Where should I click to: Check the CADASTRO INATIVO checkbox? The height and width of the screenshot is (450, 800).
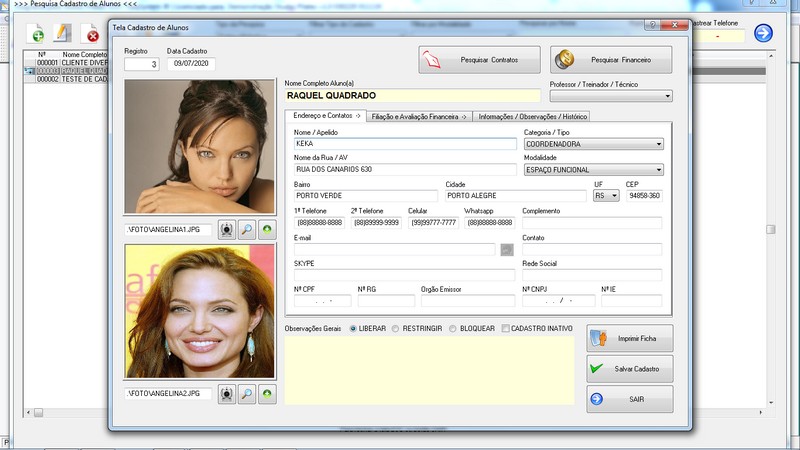(506, 328)
